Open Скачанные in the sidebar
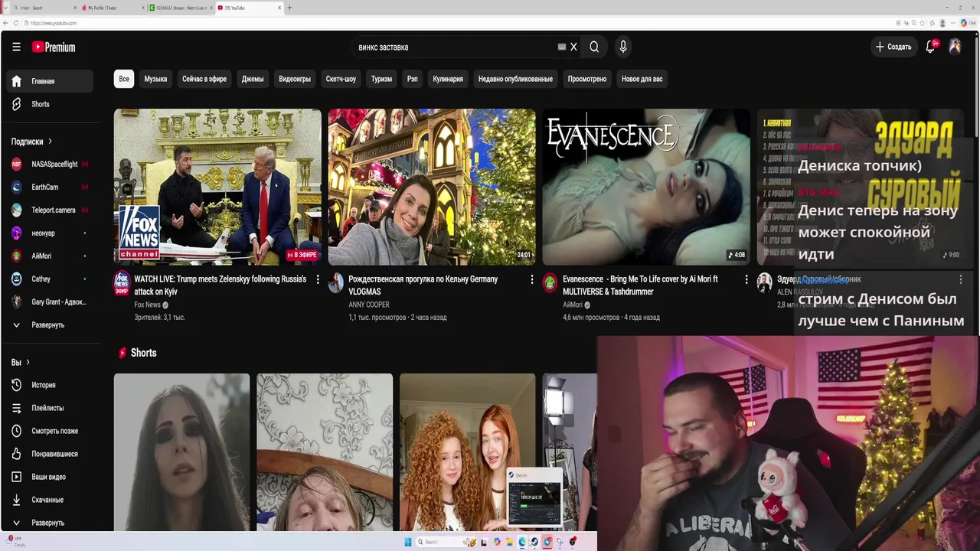The height and width of the screenshot is (551, 980). (x=50, y=500)
